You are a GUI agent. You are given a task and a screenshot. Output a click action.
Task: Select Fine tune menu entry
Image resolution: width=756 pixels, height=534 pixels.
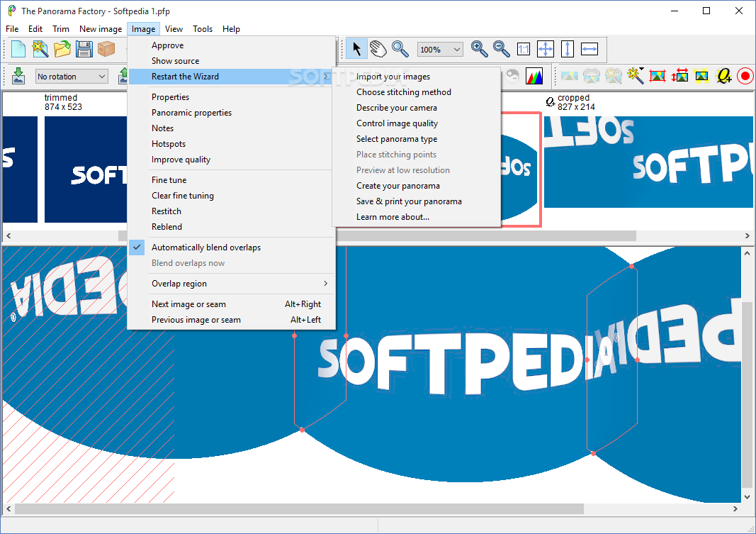pos(232,180)
